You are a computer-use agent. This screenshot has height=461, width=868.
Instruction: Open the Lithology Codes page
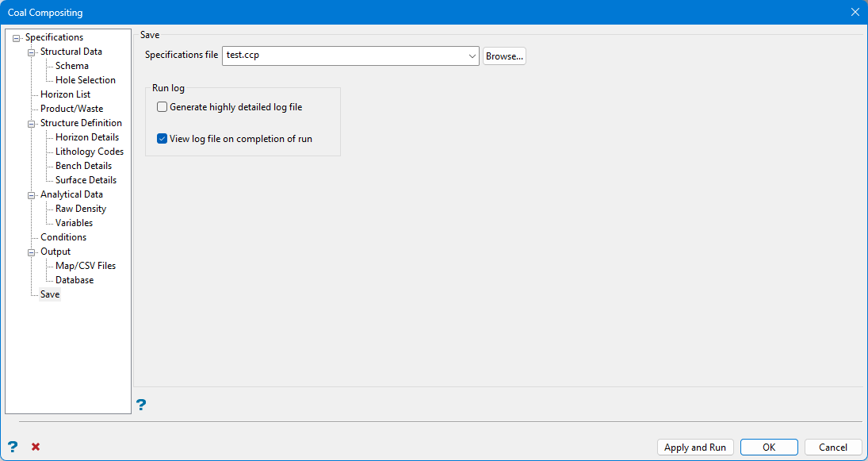(x=89, y=152)
